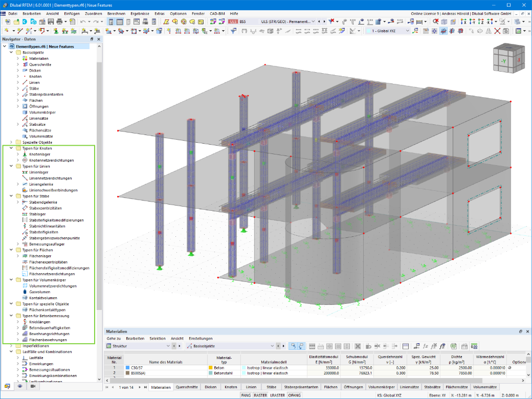The height and width of the screenshot is (399, 532).
Task: Click the view in Z direction axis icon
Action: (481, 21)
